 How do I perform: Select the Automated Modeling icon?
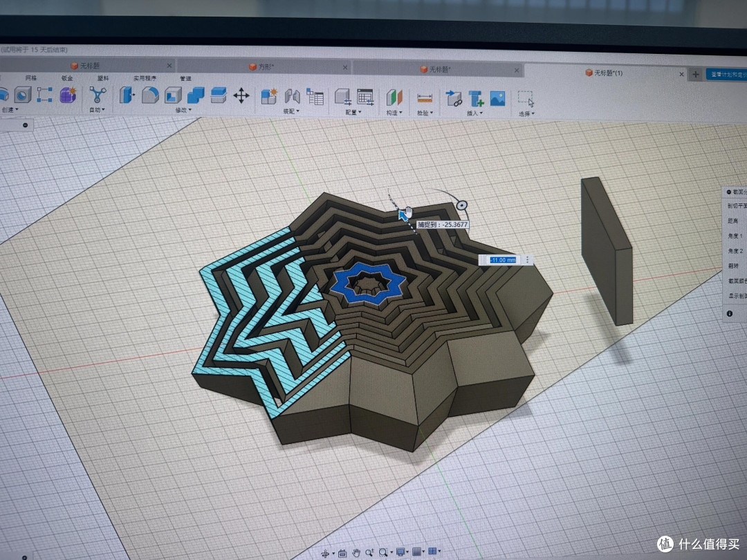point(98,95)
